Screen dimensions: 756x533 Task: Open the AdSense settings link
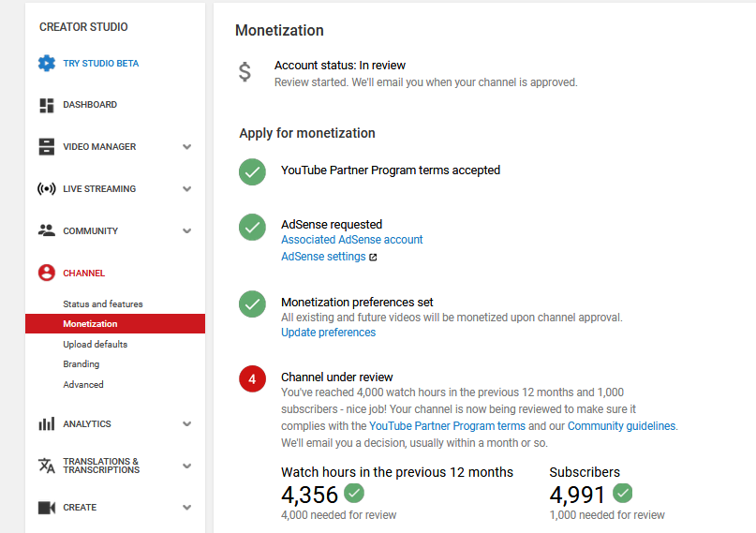click(323, 257)
